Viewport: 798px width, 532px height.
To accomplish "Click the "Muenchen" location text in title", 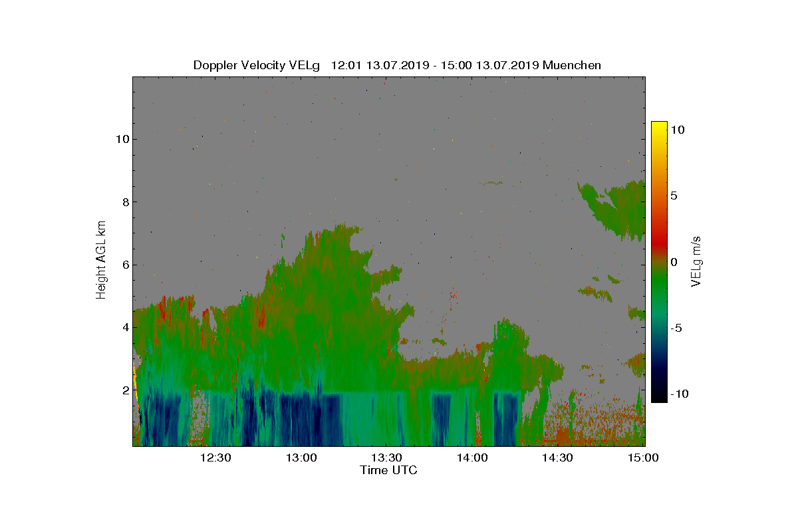I will pyautogui.click(x=572, y=65).
